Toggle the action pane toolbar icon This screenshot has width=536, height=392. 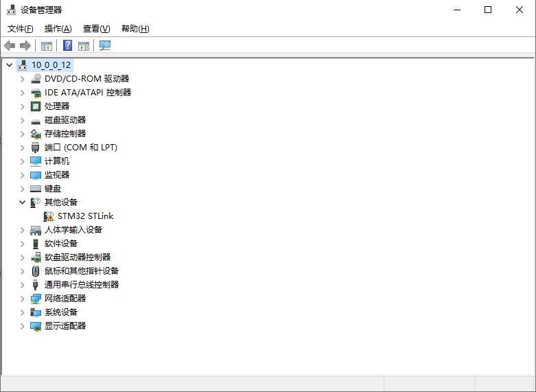coord(84,46)
